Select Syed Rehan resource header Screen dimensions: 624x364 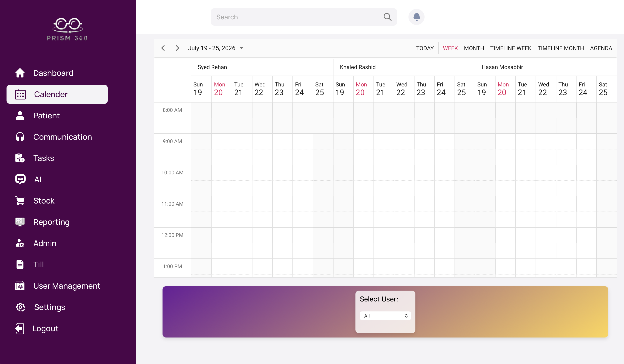point(262,67)
